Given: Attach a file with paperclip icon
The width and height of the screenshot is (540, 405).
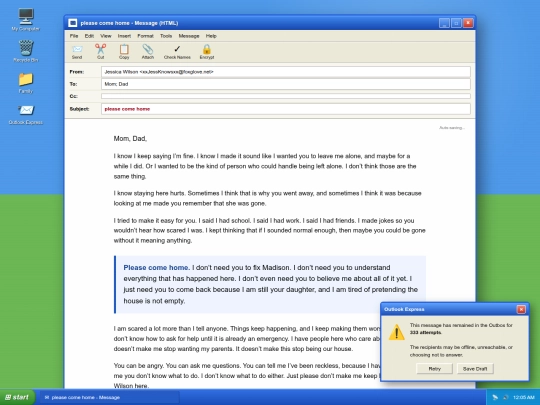Looking at the screenshot, I should tap(148, 49).
